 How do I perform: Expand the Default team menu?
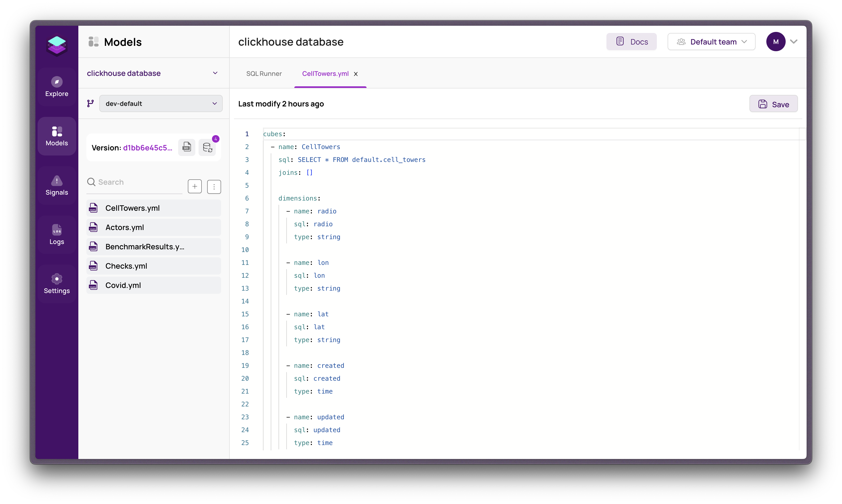tap(711, 41)
